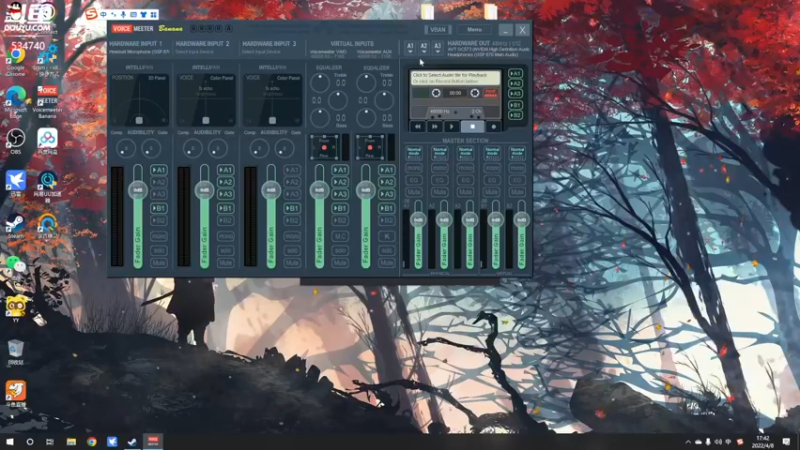Toggle B2 routing on Voicemeeter AUX

(387, 220)
